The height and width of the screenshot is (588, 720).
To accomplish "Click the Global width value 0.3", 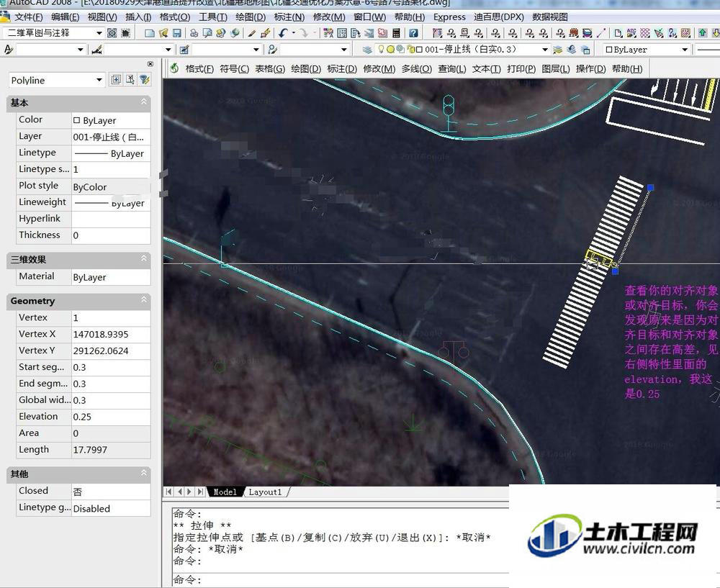I will 111,400.
